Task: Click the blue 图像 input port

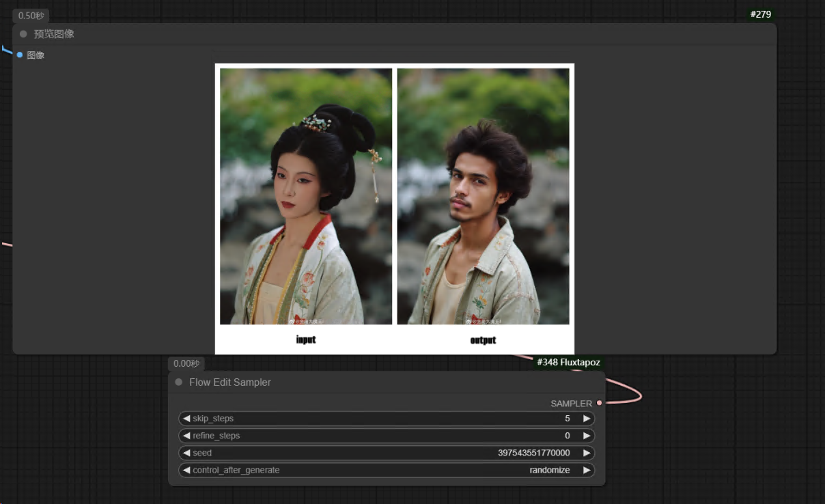Action: 20,55
